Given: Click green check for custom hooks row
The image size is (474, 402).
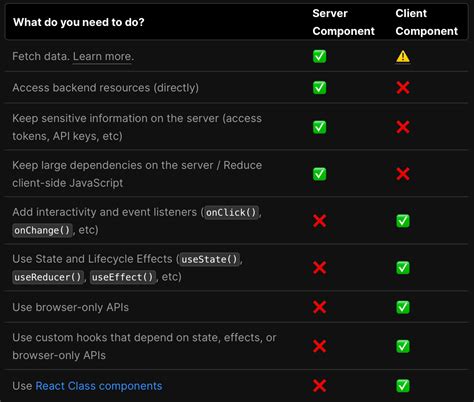Looking at the screenshot, I should tap(403, 346).
